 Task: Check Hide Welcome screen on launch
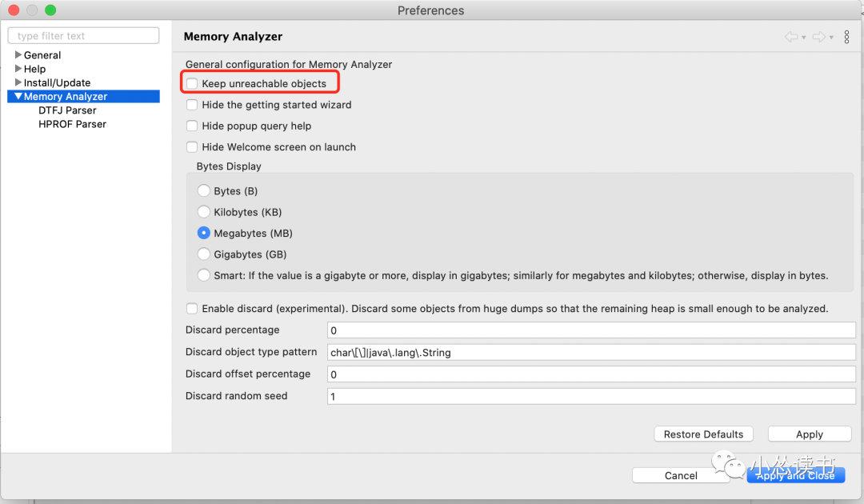click(192, 147)
